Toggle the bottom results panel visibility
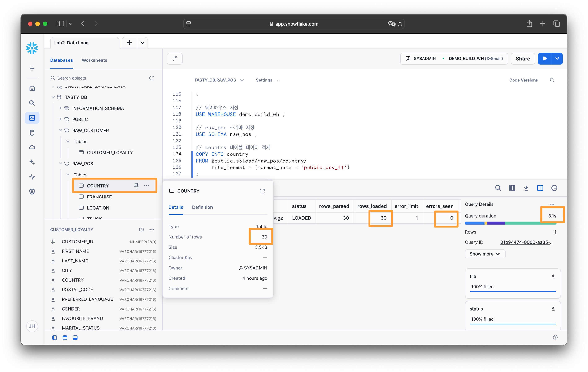588x372 pixels. point(75,338)
